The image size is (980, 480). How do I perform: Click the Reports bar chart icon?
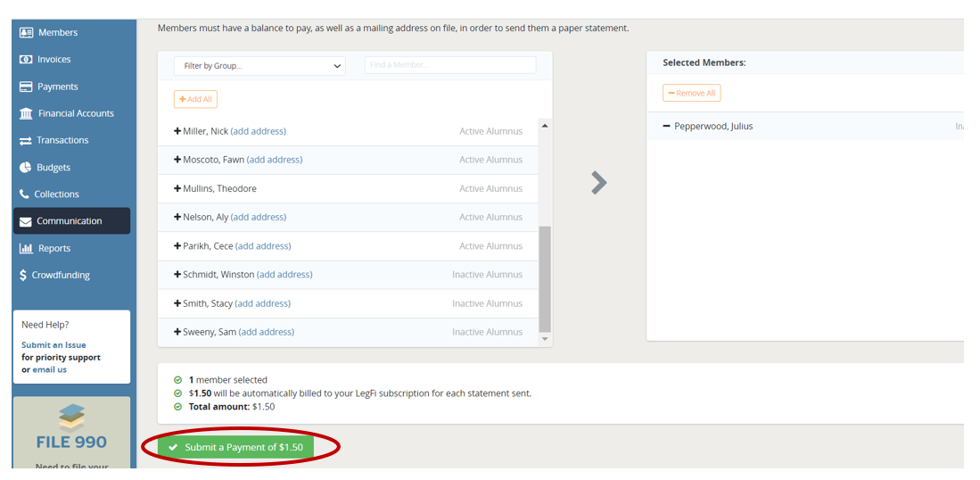[x=26, y=249]
